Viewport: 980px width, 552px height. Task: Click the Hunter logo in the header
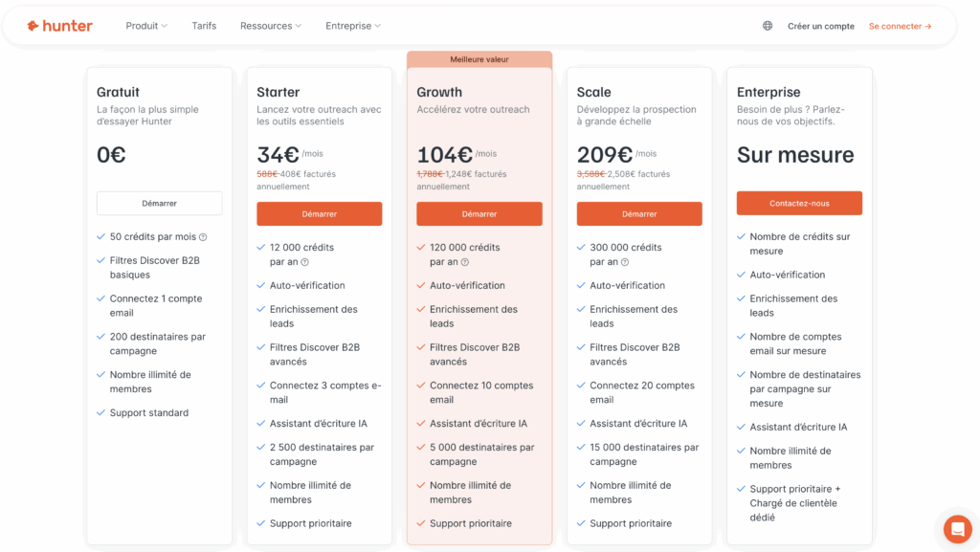(x=59, y=26)
